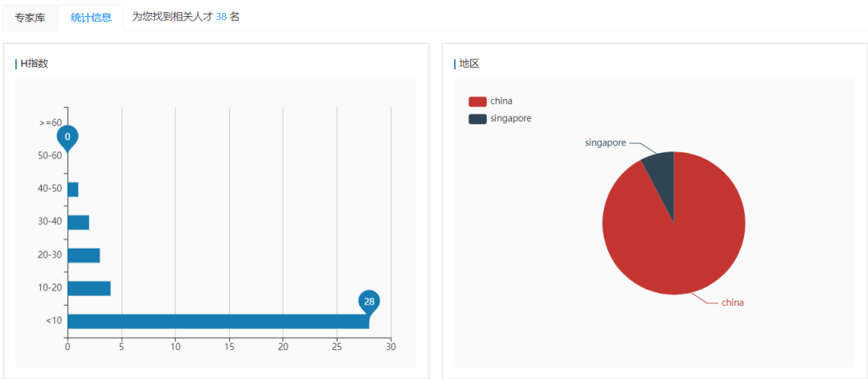
Task: Click the singapore label beside the pie
Action: pyautogui.click(x=606, y=143)
